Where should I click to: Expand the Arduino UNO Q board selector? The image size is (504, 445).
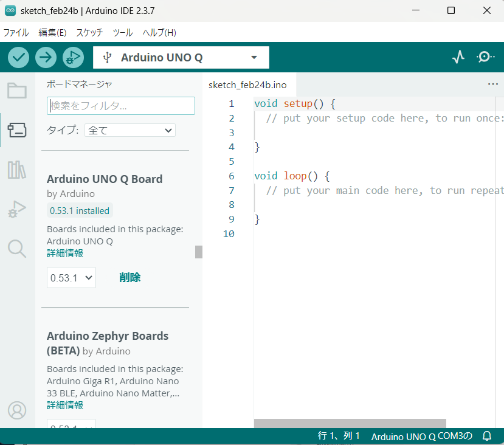[181, 58]
